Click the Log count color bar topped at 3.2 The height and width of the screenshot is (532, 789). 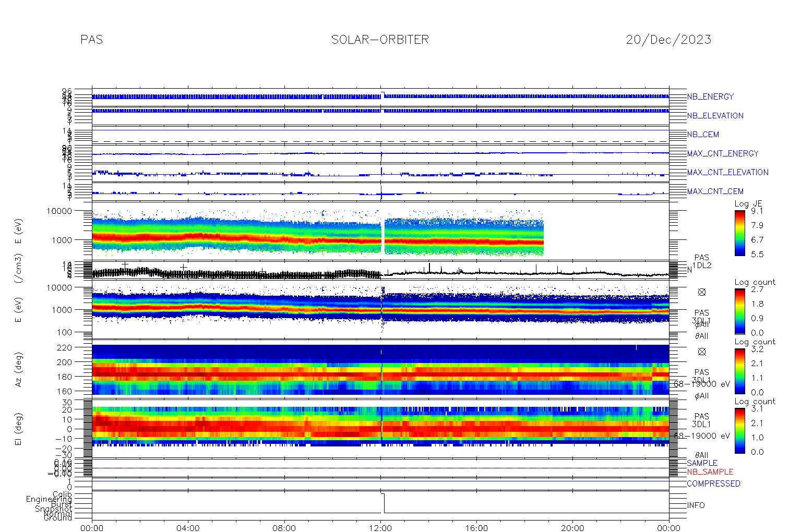[x=739, y=371]
